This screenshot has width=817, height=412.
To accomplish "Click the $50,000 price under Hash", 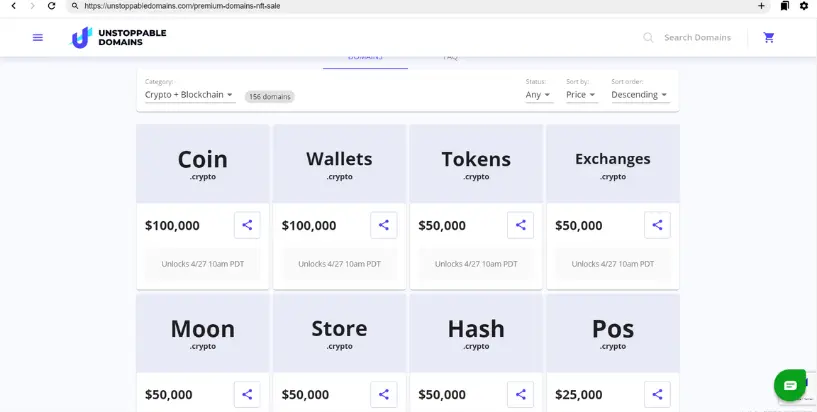I will coord(442,395).
